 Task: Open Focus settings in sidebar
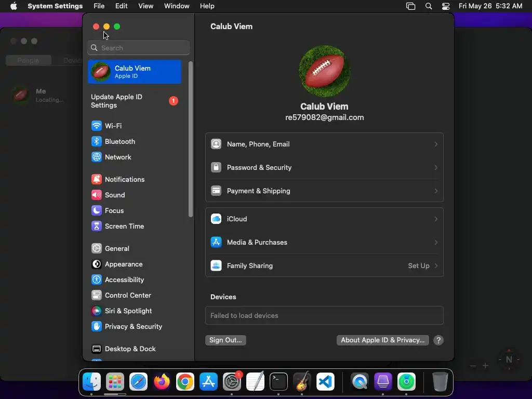[135, 211]
